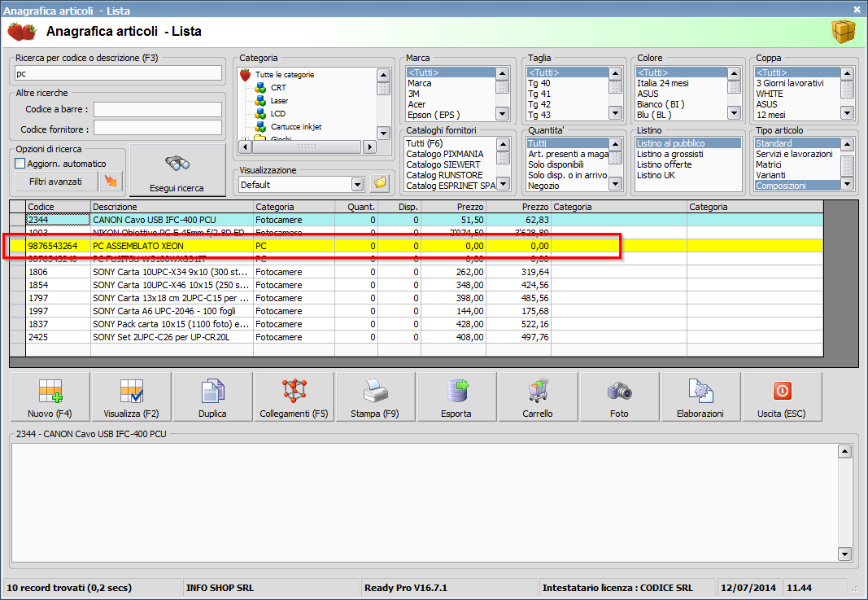Screen dimensions: 868x600
Task: Select Laser category in the tree
Action: 279,101
